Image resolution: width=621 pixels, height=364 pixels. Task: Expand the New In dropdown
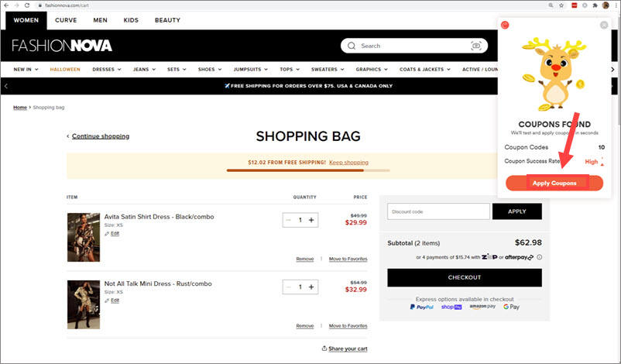click(x=26, y=69)
